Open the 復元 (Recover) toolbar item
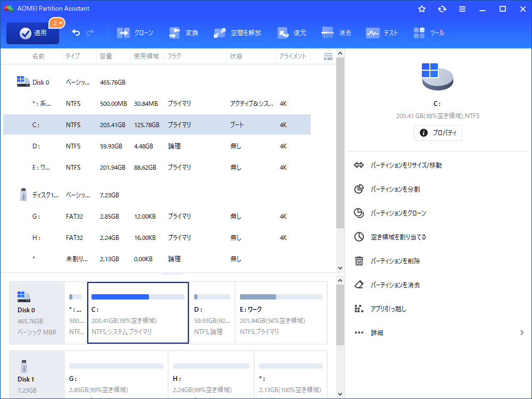The width and height of the screenshot is (532, 399). 292,33
